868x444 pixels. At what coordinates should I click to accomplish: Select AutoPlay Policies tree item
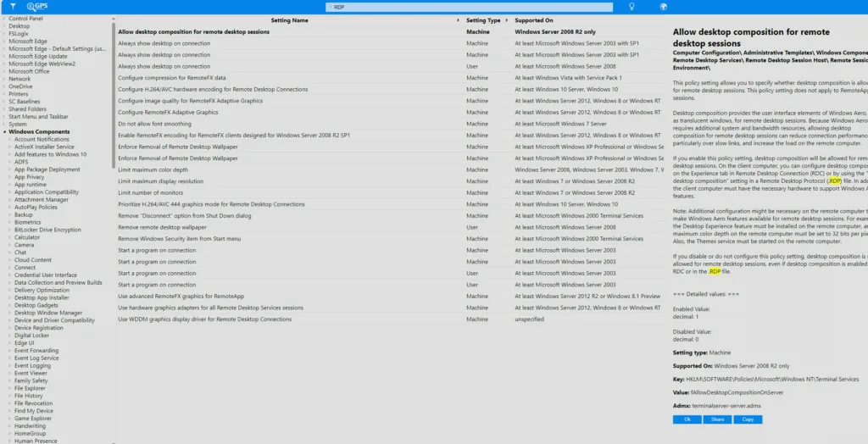(36, 207)
